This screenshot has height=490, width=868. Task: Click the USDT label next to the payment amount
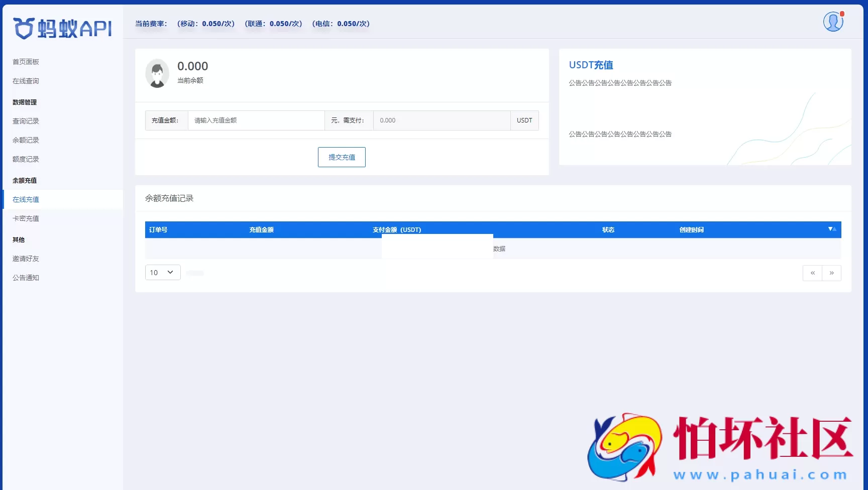pyautogui.click(x=524, y=120)
